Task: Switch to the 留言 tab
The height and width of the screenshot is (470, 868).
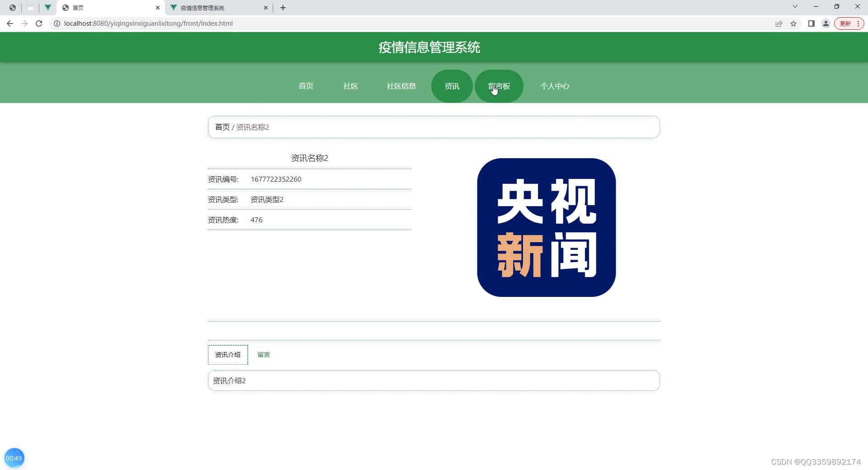Action: point(264,355)
